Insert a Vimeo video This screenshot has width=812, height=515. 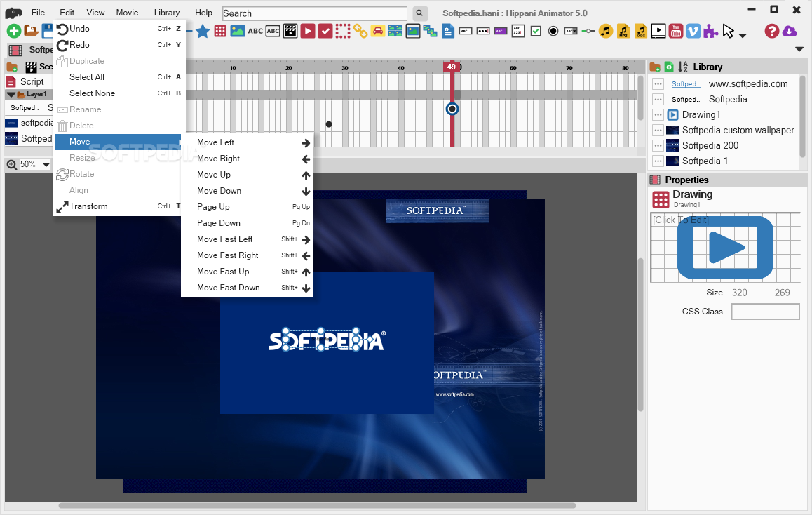(x=693, y=31)
